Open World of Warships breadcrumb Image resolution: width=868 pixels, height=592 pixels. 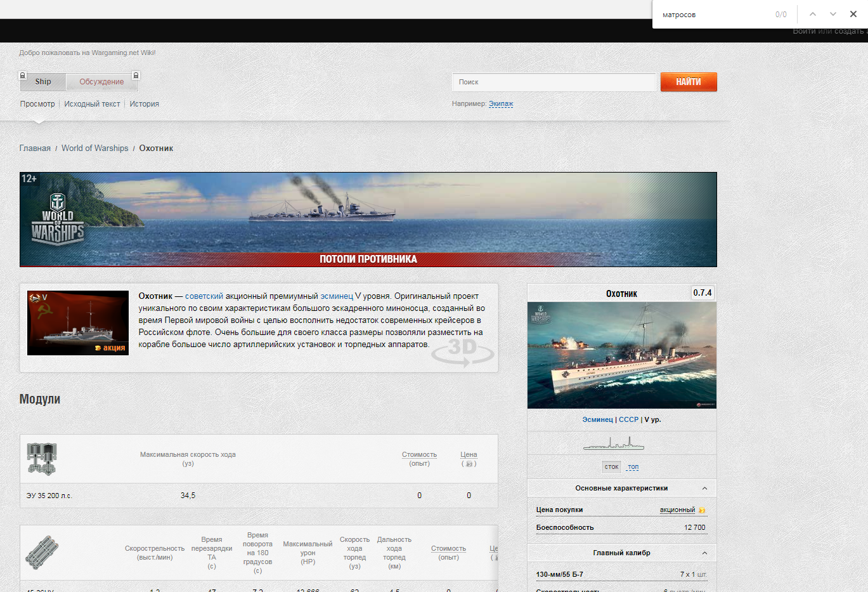pos(94,148)
